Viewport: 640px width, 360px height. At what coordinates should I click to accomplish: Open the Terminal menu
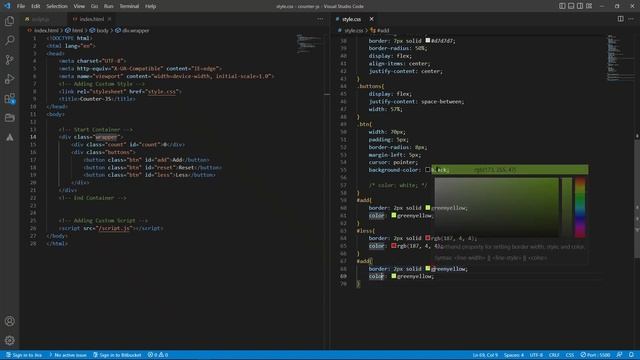tap(129, 6)
